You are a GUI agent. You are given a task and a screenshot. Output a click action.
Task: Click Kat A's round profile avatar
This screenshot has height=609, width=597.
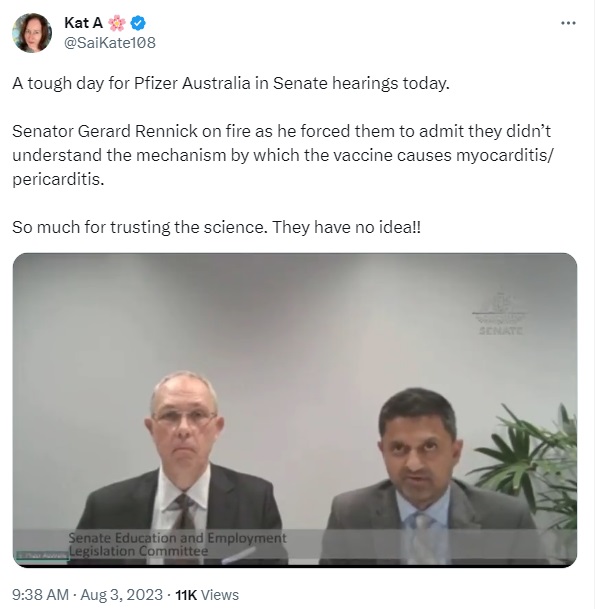pos(32,33)
